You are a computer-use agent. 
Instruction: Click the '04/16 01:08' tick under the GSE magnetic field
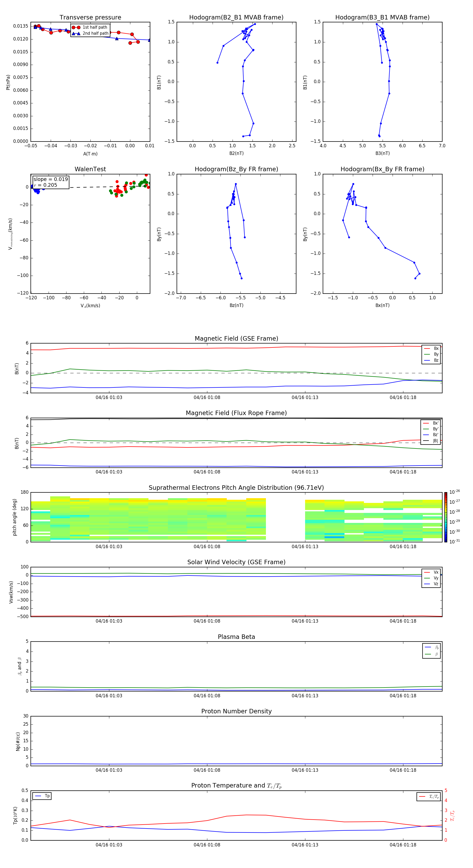[207, 398]
